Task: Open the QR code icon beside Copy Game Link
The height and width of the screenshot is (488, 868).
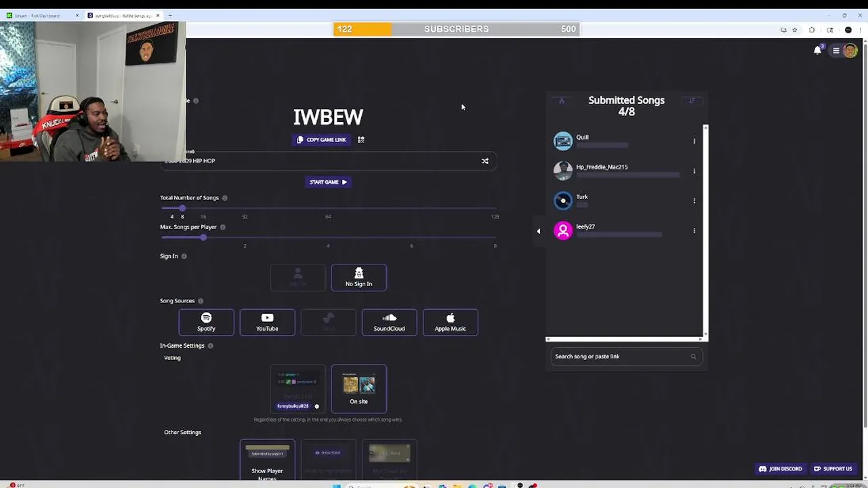Action: point(361,140)
